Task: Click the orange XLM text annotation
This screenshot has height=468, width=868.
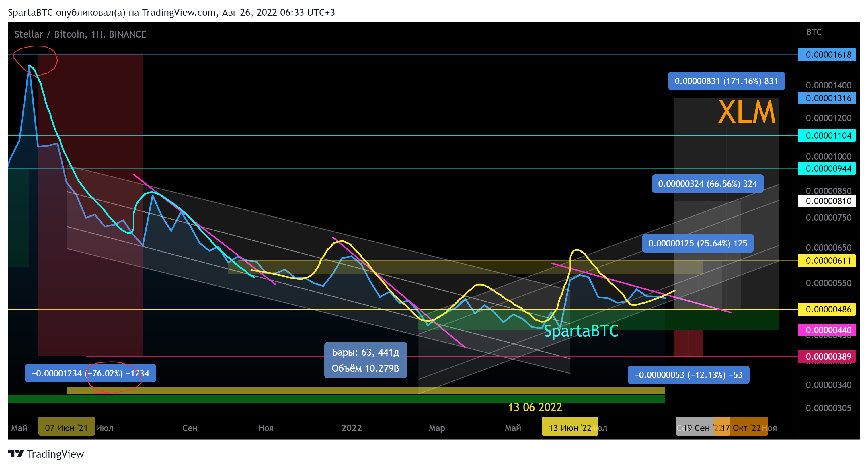Action: coord(747,112)
